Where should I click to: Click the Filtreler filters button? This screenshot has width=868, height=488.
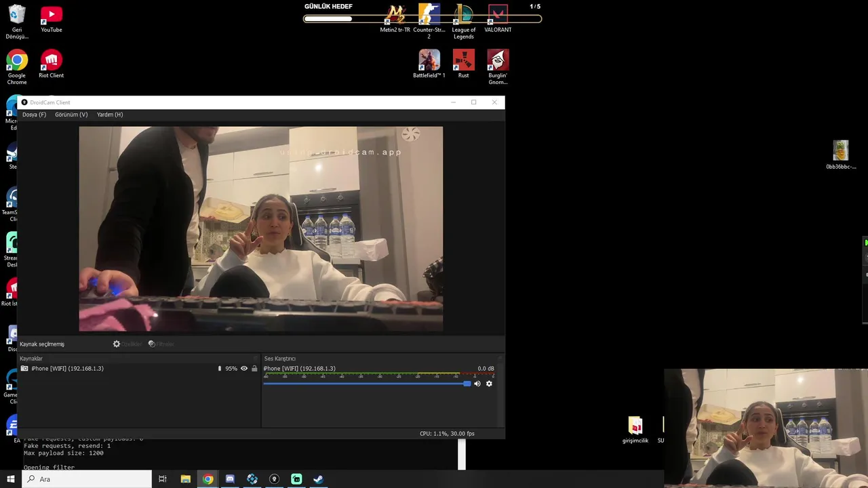[161, 344]
